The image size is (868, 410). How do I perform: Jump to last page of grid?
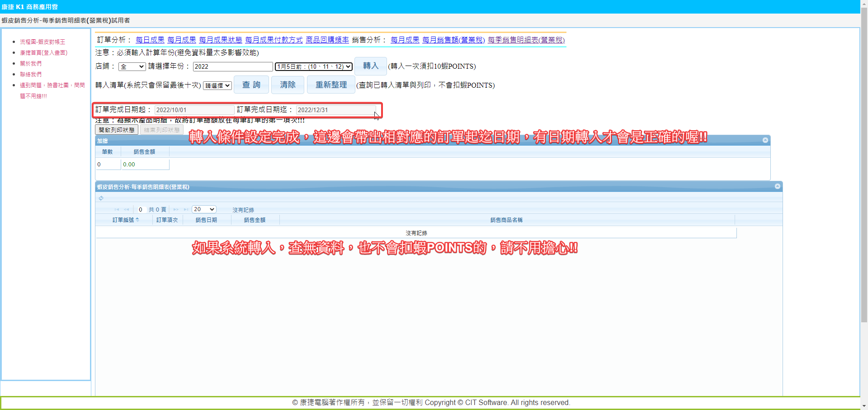click(x=186, y=209)
